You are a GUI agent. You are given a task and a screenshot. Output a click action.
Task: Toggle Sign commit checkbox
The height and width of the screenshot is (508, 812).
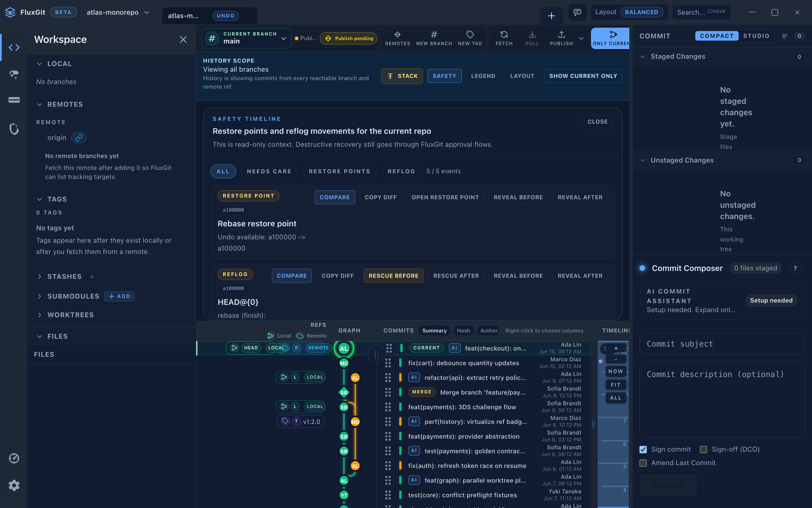pos(643,449)
